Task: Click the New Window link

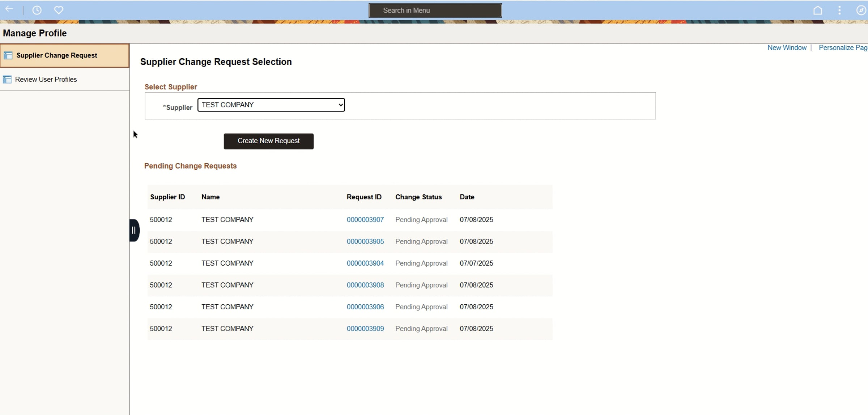Action: point(787,48)
